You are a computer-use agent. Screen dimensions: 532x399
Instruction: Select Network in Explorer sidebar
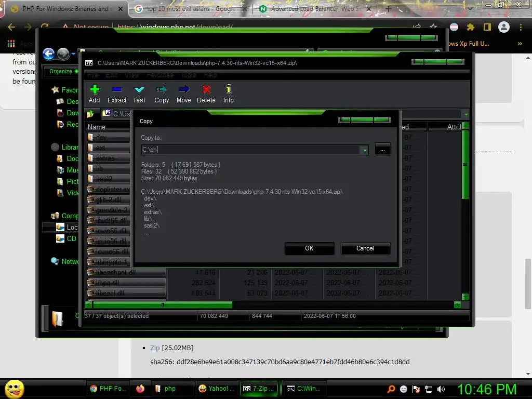pyautogui.click(x=65, y=261)
